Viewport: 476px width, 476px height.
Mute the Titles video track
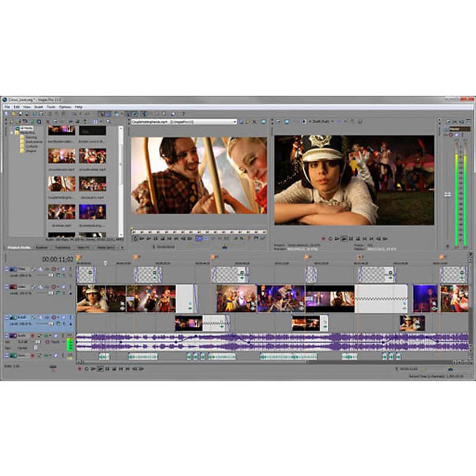coord(64,269)
